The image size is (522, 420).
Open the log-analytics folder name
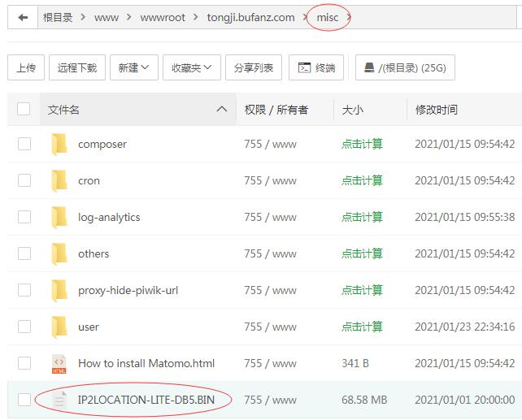109,217
